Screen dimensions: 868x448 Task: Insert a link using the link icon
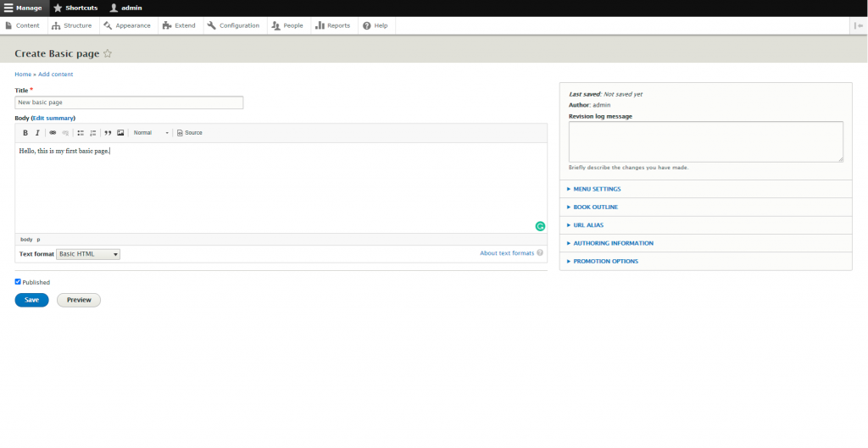click(x=53, y=133)
